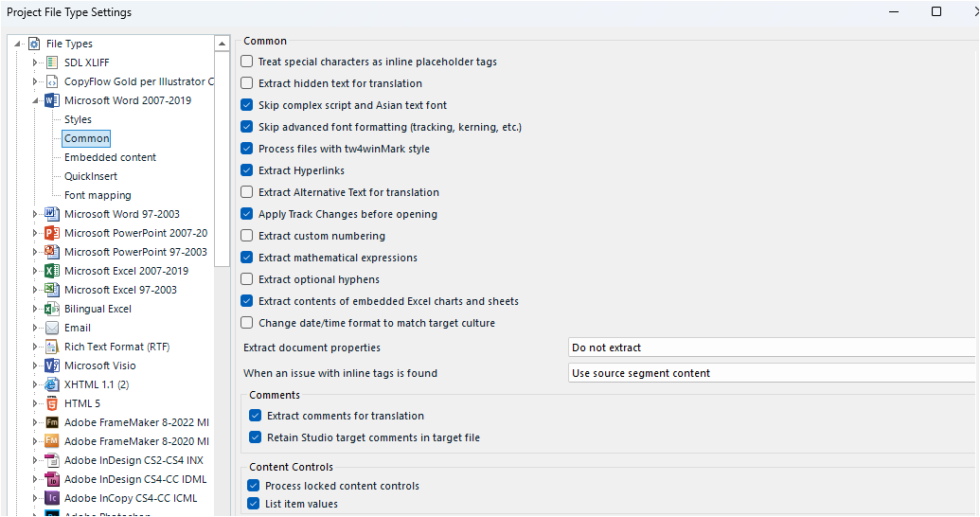Expand the Rich Text Format (RTF) node
980x517 pixels.
35,347
